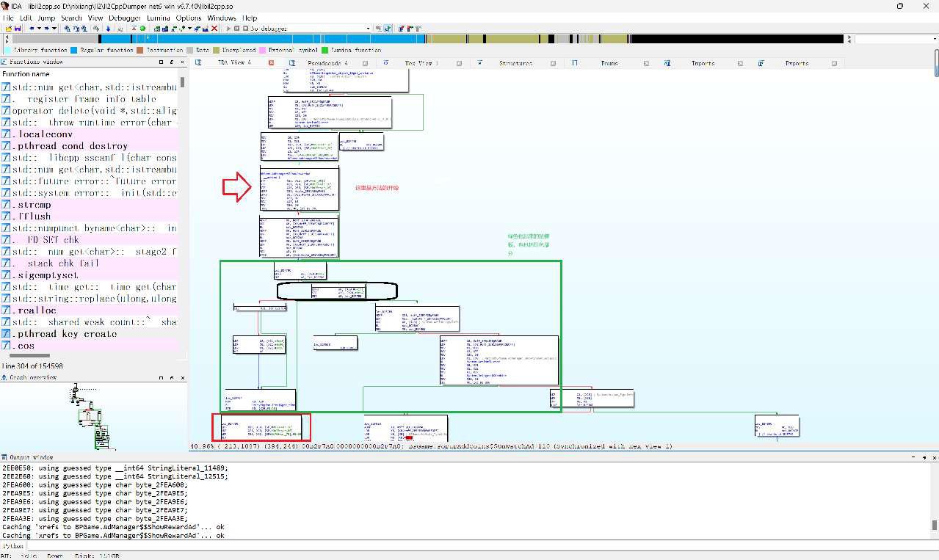Jump back with the blue left arrow
The width and height of the screenshot is (939, 560).
(x=32, y=29)
